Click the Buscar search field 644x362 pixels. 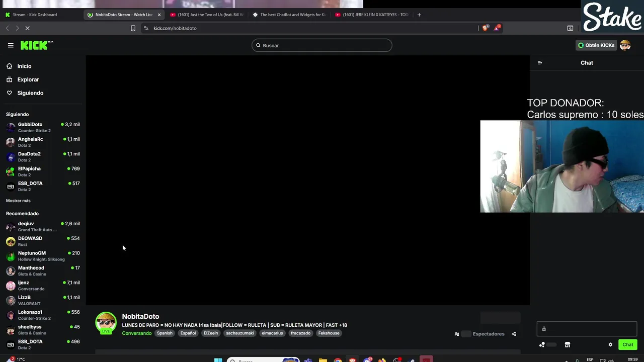(322, 45)
